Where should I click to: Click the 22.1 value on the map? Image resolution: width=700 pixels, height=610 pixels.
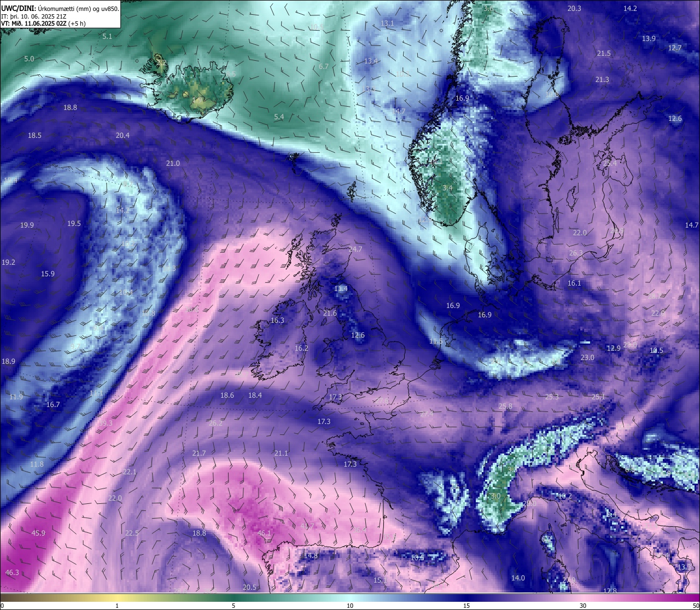pyautogui.click(x=130, y=472)
